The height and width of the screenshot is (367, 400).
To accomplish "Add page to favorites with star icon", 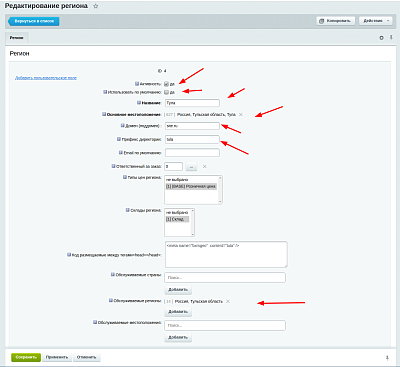I will 96,6.
